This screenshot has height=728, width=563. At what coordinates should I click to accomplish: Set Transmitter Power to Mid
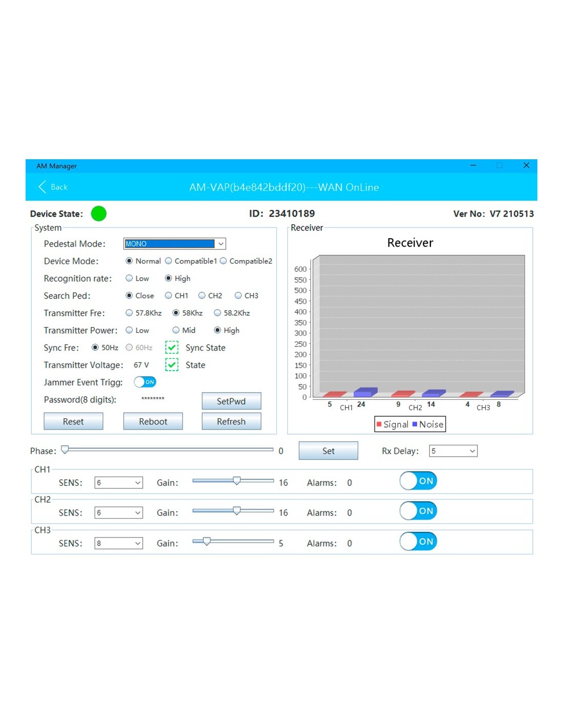(176, 330)
